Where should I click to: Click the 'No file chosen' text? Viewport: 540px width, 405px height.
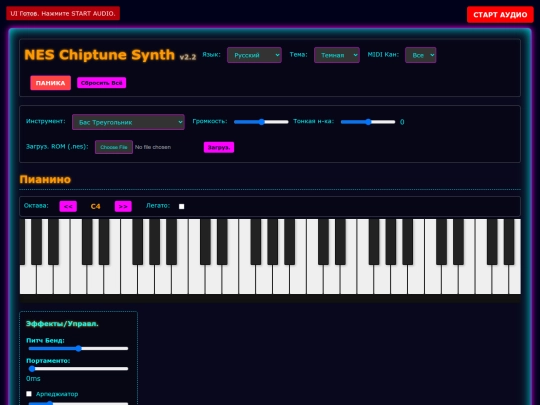[x=153, y=147]
